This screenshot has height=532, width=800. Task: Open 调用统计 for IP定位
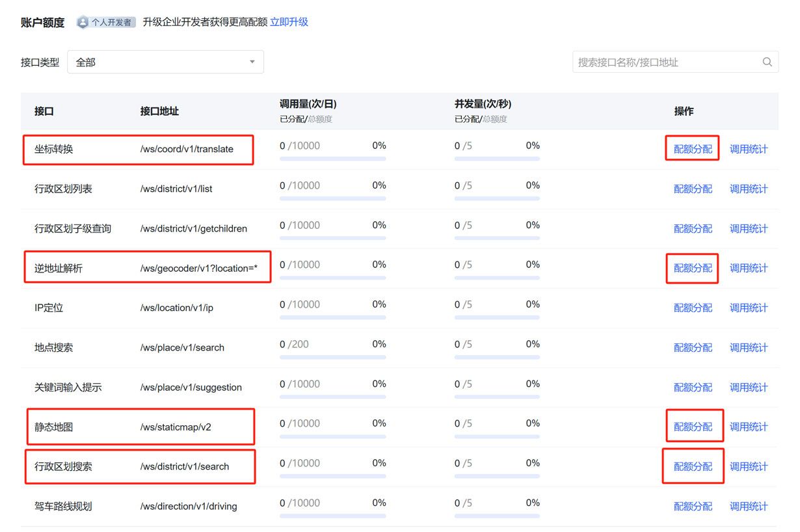click(749, 308)
